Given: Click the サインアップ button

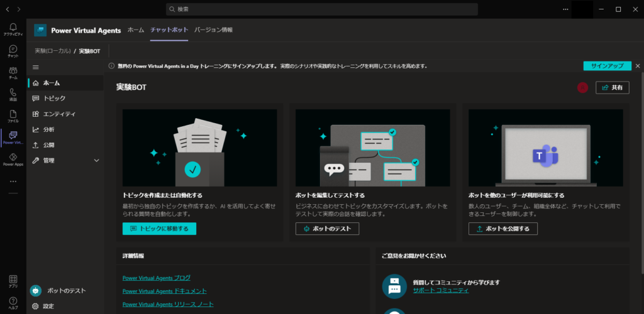Looking at the screenshot, I should (x=607, y=66).
